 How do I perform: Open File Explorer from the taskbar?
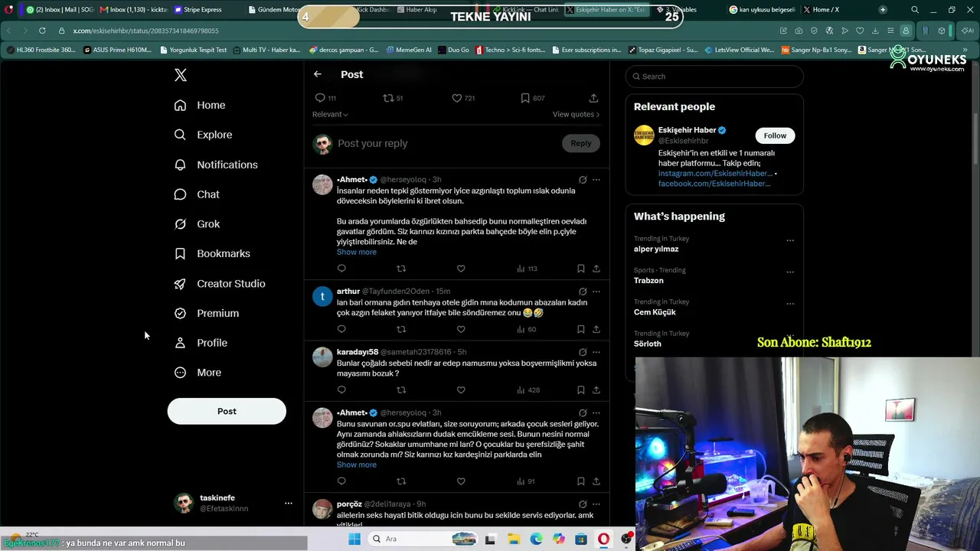(514, 539)
